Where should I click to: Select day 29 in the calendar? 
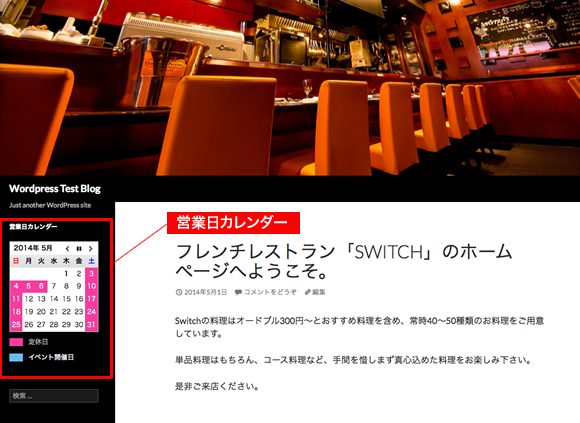pos(66,325)
